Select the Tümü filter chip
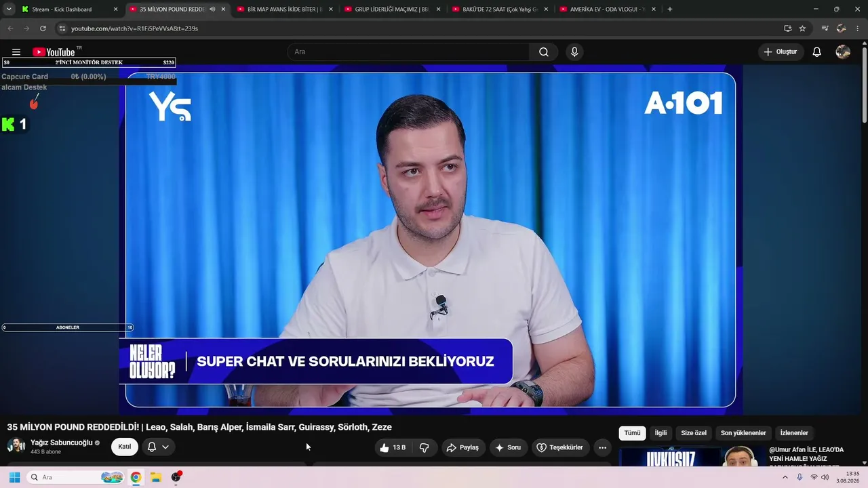This screenshot has width=868, height=488. tap(632, 433)
